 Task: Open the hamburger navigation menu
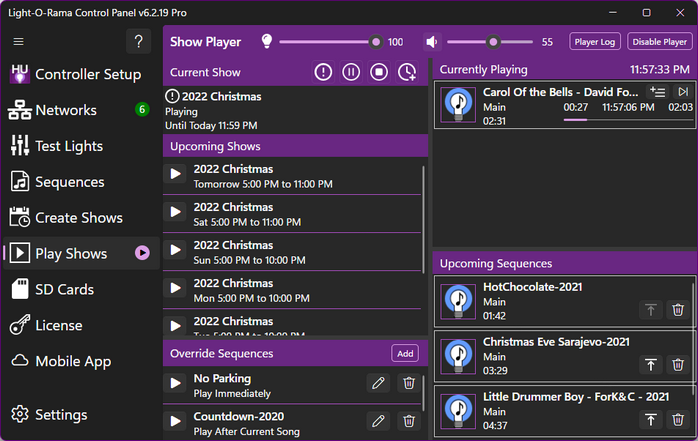[x=18, y=41]
